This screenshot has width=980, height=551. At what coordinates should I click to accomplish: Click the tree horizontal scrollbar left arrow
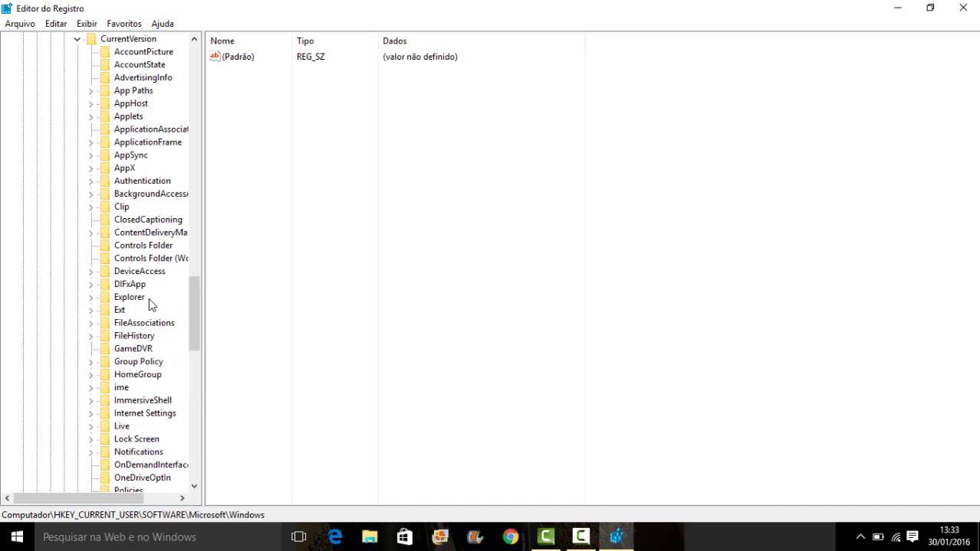click(x=7, y=498)
